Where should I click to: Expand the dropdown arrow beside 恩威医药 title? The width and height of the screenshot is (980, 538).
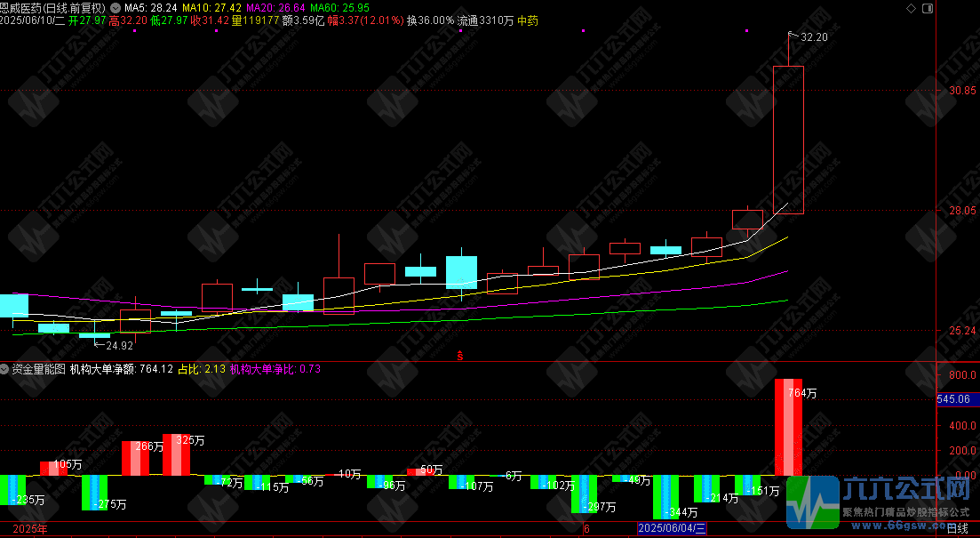[x=116, y=7]
